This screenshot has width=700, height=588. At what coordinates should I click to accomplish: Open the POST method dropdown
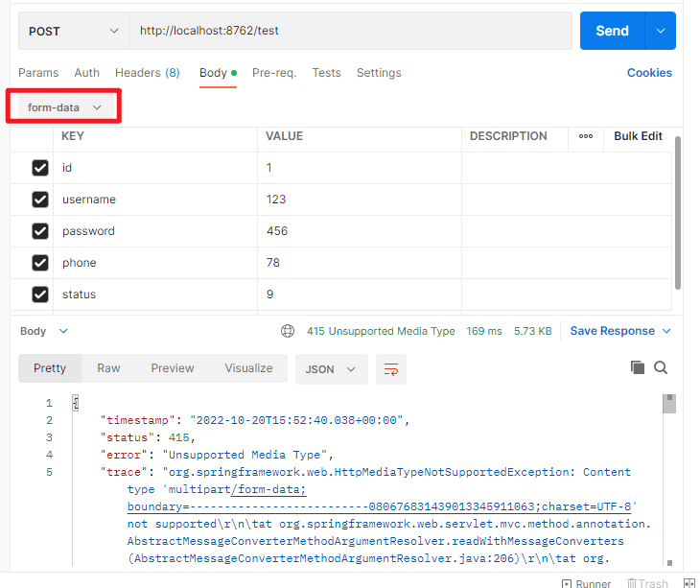(x=74, y=31)
